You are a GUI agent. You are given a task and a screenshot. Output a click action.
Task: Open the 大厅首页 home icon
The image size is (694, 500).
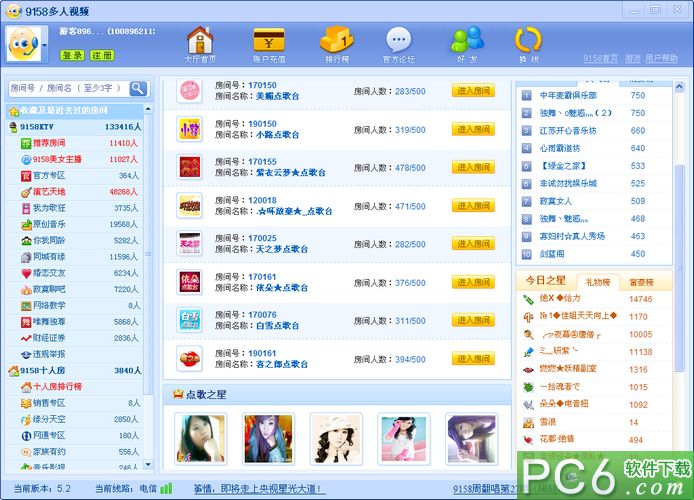(200, 44)
